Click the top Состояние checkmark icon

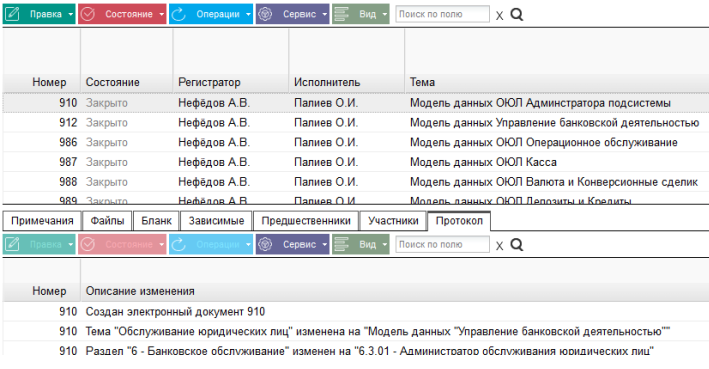click(x=88, y=14)
